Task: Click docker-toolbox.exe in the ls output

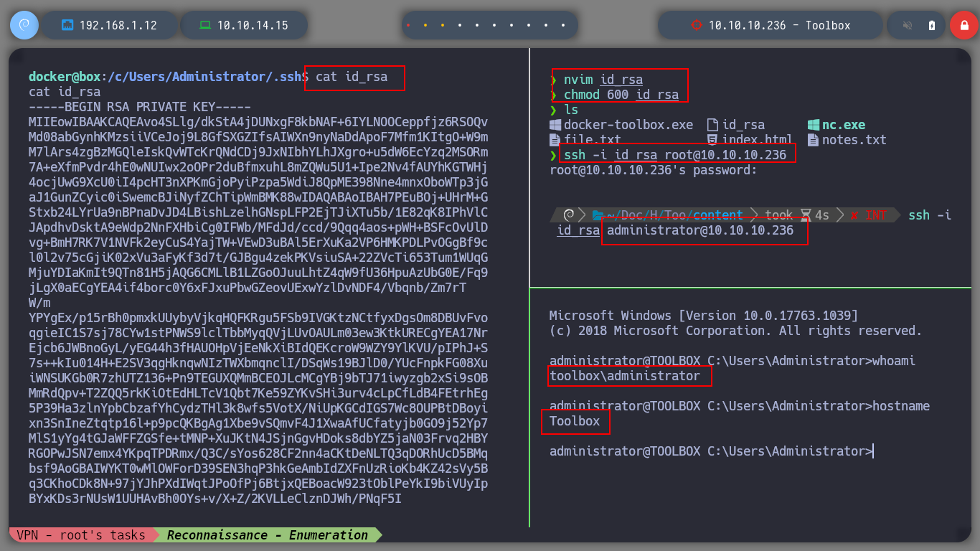Action: (x=628, y=125)
